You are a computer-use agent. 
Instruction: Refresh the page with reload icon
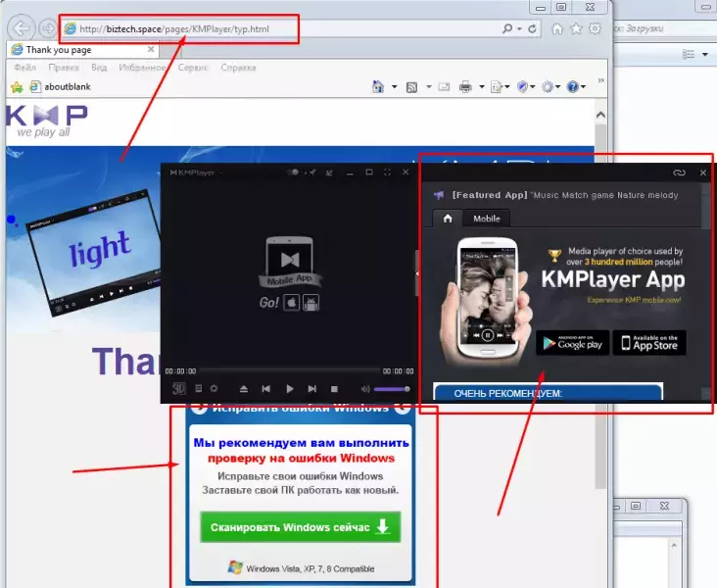pos(532,28)
